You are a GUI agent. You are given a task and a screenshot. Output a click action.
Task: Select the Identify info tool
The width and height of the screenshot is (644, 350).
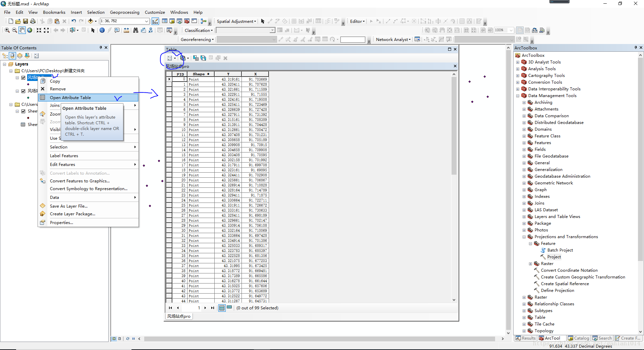pyautogui.click(x=102, y=30)
